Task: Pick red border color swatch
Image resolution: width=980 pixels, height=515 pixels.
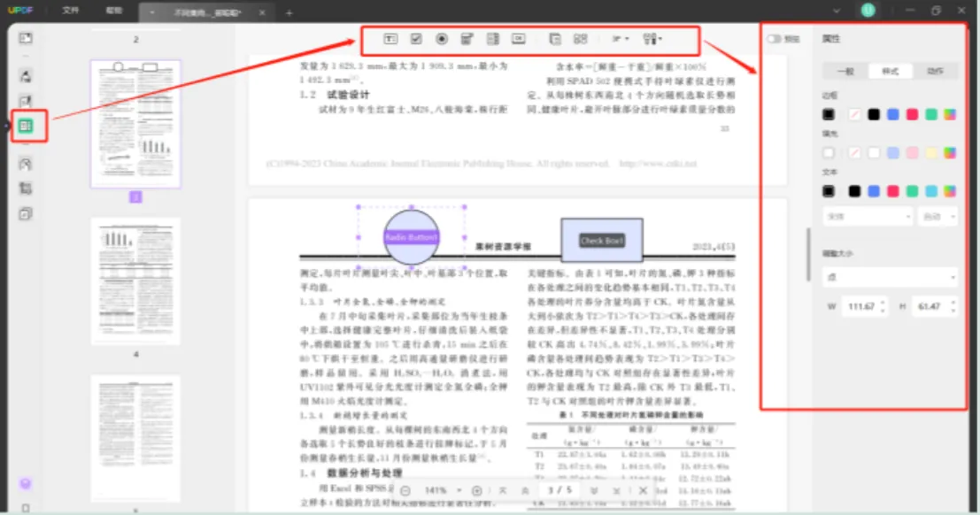Action: [x=913, y=114]
